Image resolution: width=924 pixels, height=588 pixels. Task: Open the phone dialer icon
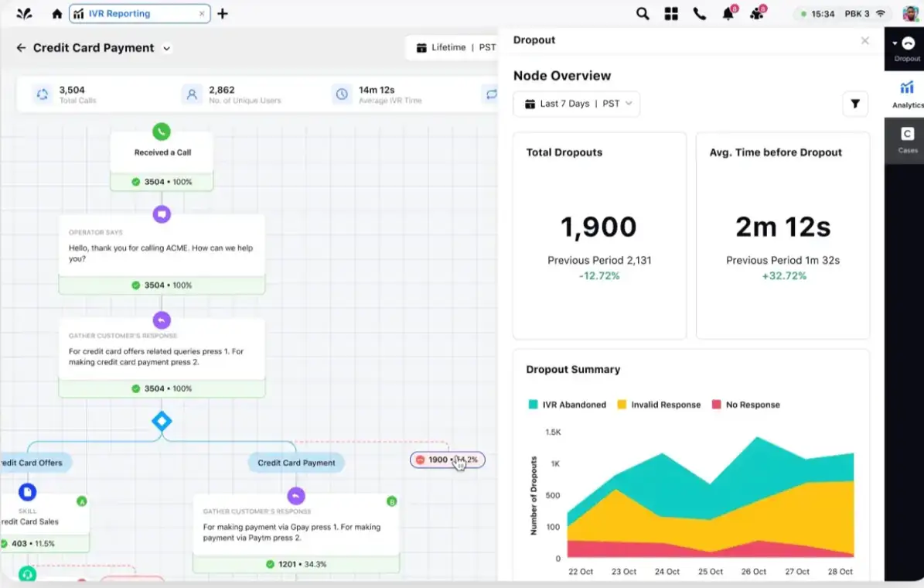point(700,14)
